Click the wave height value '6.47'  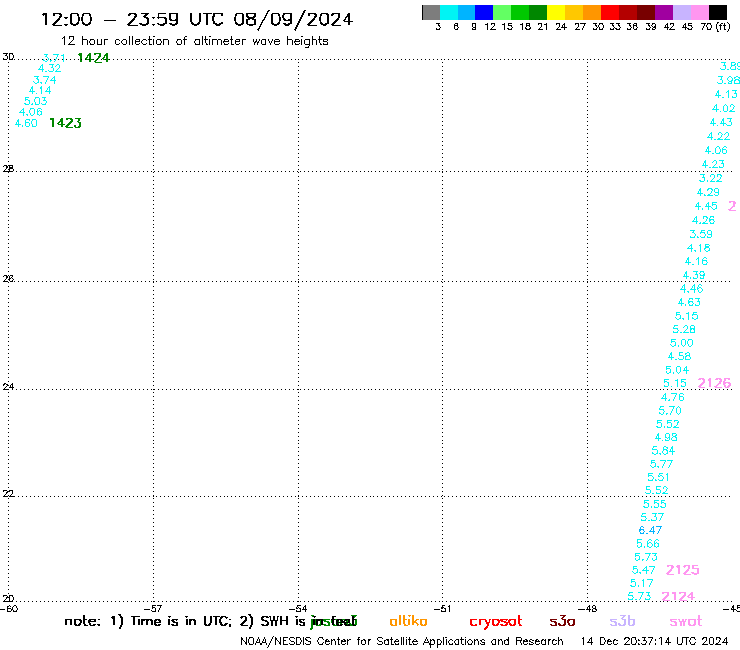click(650, 530)
